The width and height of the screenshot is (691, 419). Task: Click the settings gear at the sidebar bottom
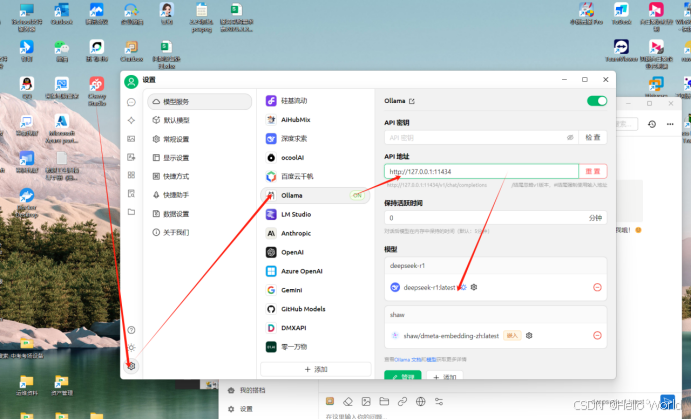point(131,366)
